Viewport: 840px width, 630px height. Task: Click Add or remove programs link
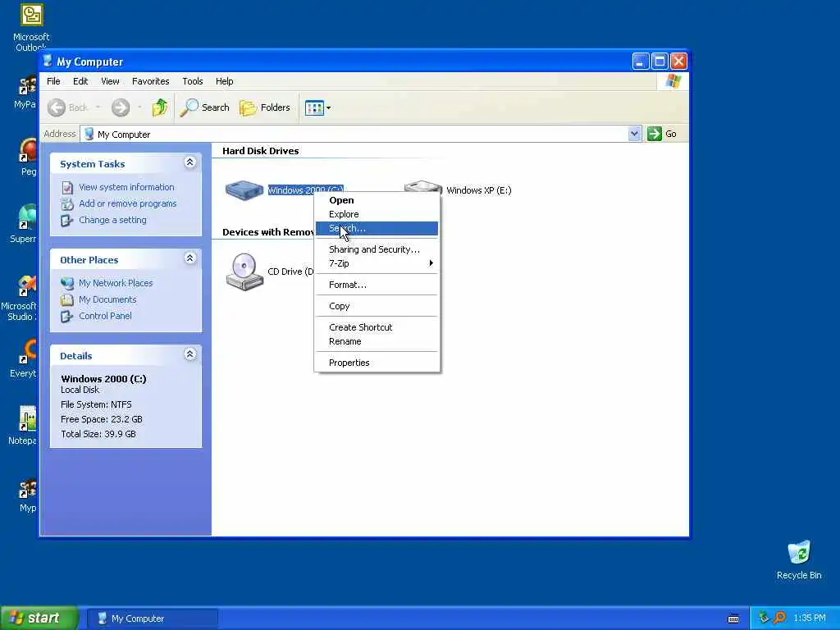[x=127, y=203]
